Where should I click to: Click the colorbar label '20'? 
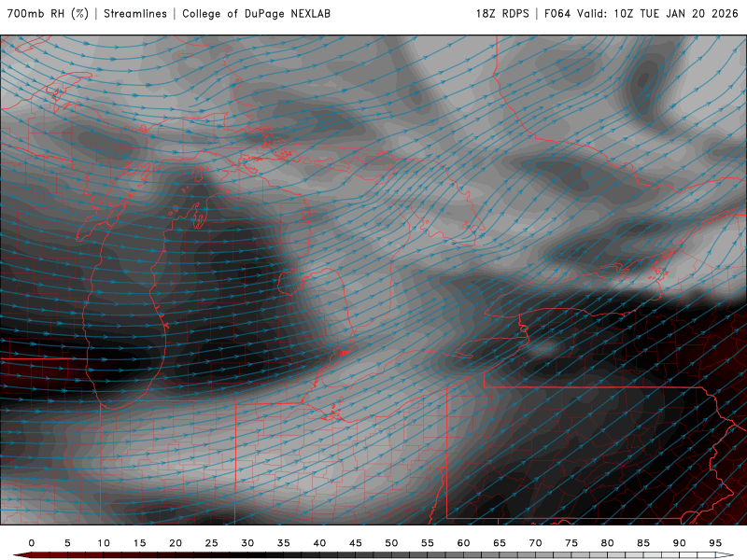[176, 543]
